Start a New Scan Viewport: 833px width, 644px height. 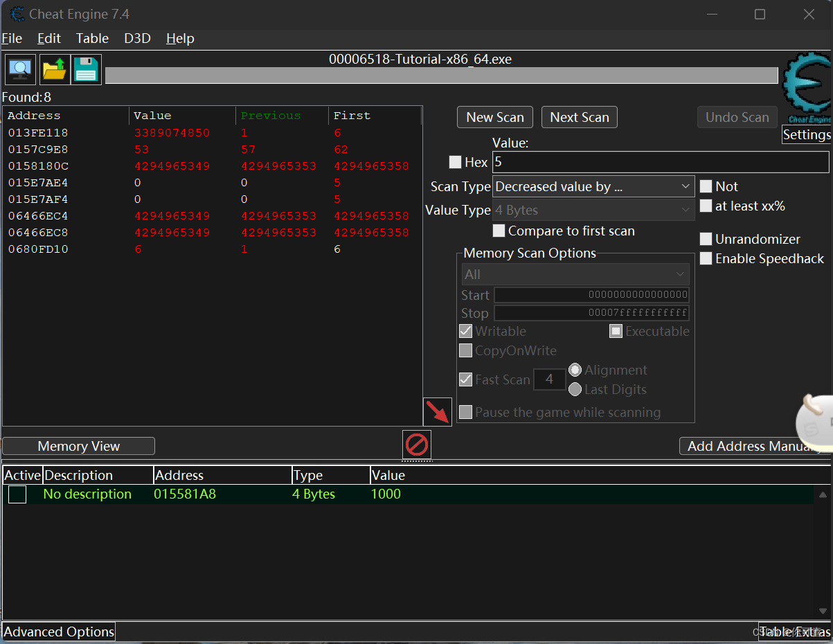pos(494,117)
